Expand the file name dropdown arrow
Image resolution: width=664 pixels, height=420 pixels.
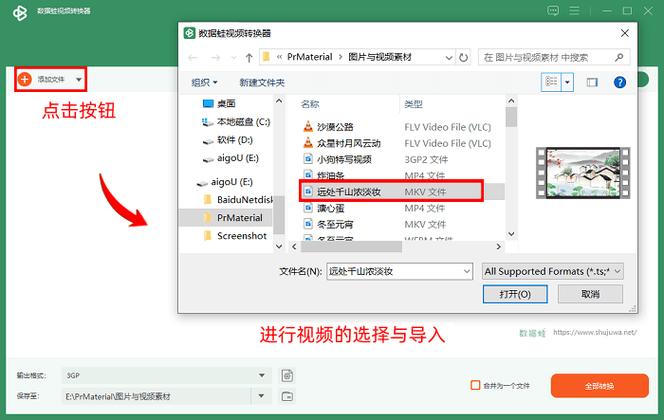tap(467, 271)
